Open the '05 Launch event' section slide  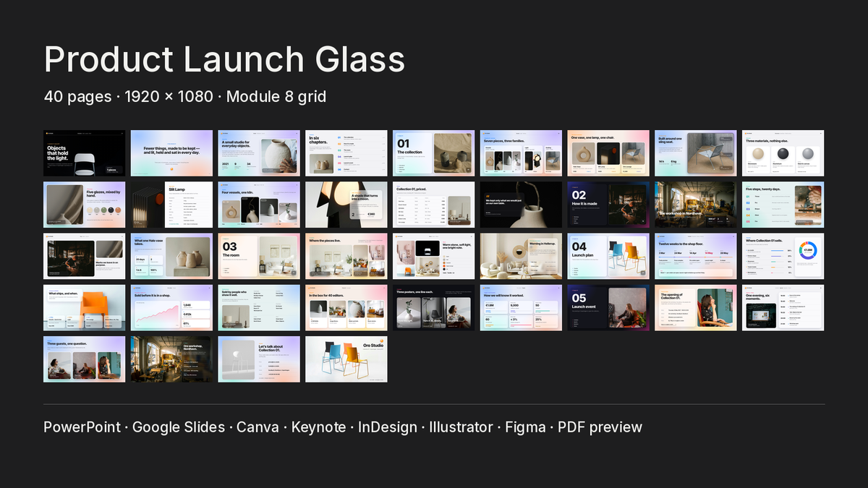[608, 307]
